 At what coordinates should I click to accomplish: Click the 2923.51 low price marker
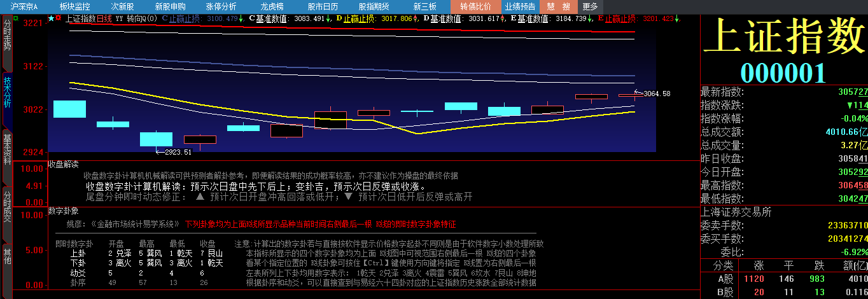click(174, 152)
